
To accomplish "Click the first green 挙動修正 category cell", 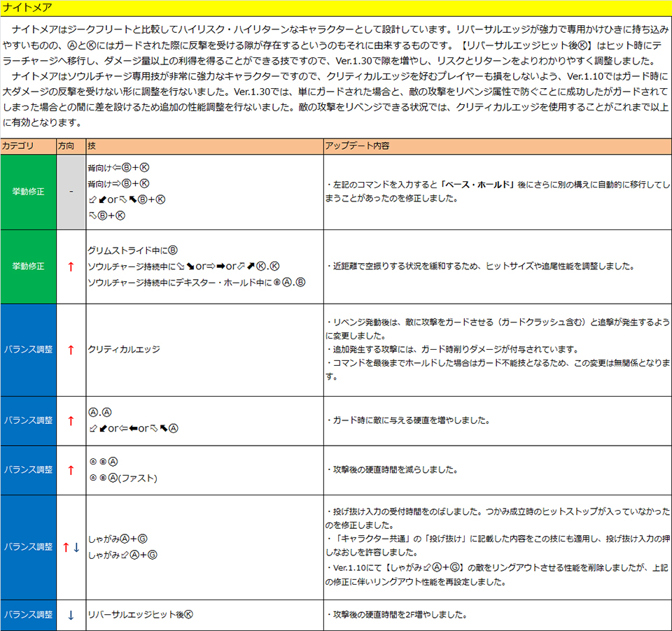I will point(28,192).
